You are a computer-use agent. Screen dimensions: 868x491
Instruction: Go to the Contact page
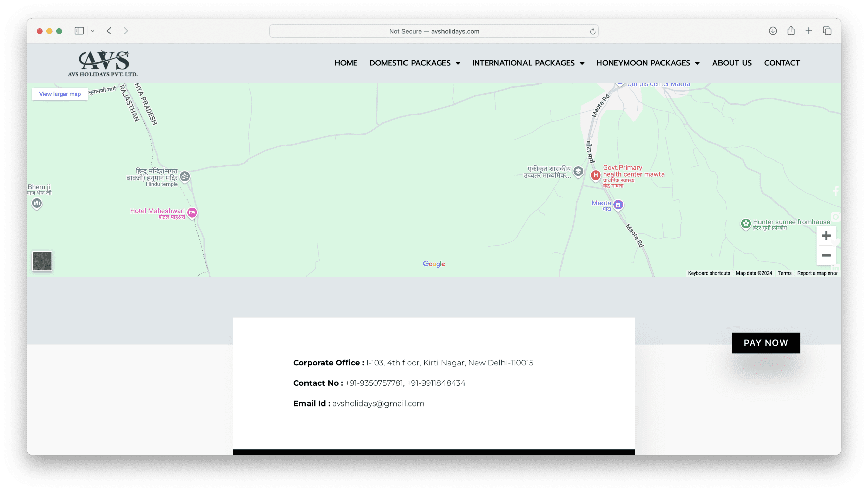(x=782, y=63)
